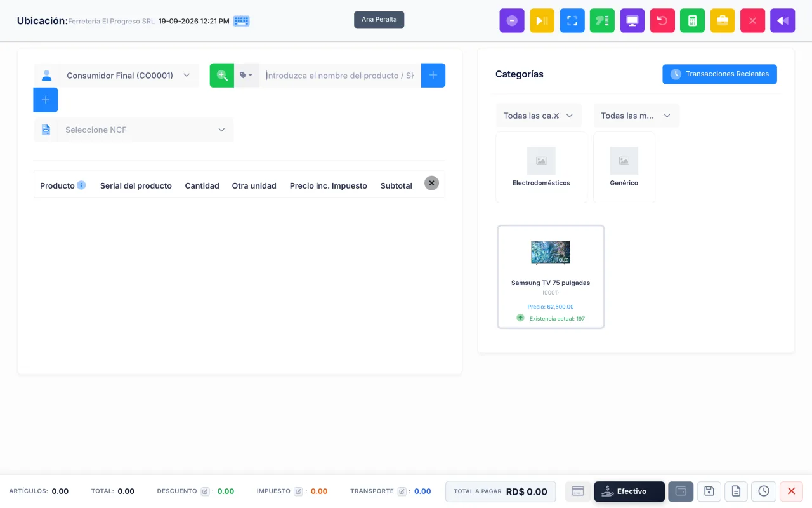The width and height of the screenshot is (812, 508).
Task: Click the Ana Peralta user badge
Action: (379, 19)
